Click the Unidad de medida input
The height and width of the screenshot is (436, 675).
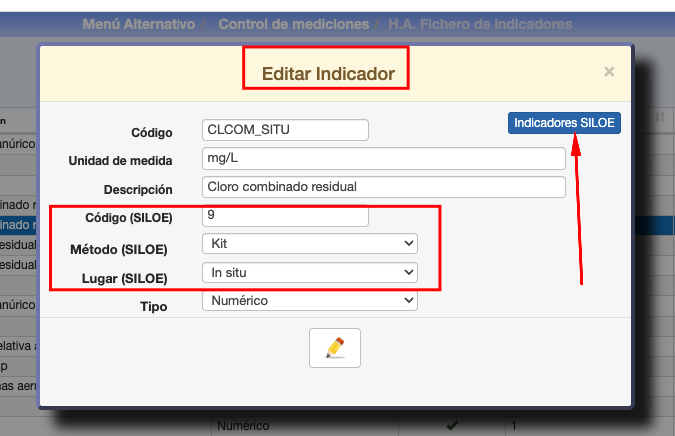pyautogui.click(x=383, y=159)
